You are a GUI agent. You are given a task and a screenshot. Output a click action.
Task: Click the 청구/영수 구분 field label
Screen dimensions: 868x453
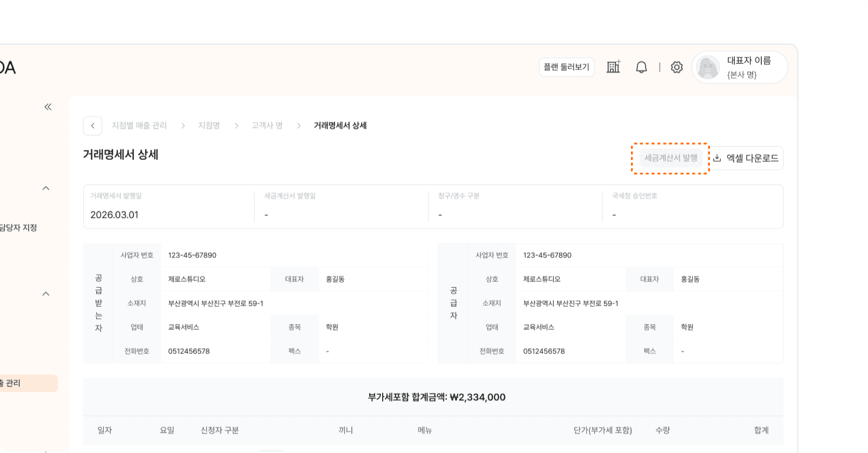point(459,196)
